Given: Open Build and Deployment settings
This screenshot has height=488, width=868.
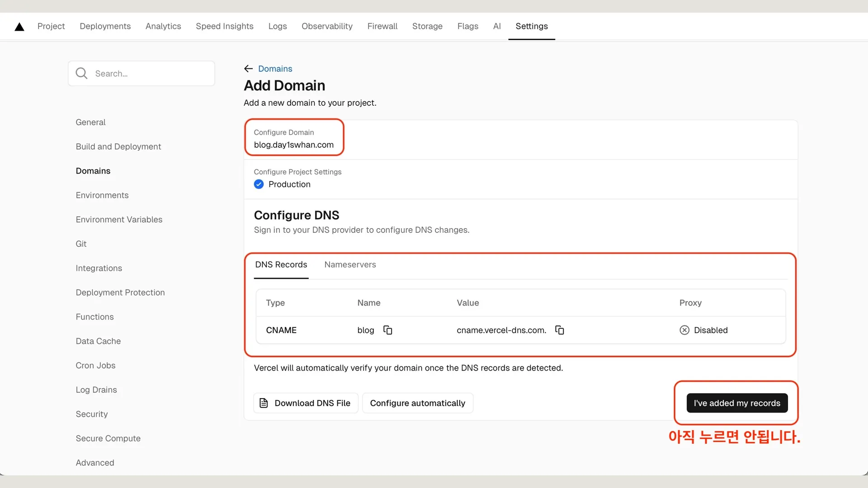Looking at the screenshot, I should (x=118, y=147).
